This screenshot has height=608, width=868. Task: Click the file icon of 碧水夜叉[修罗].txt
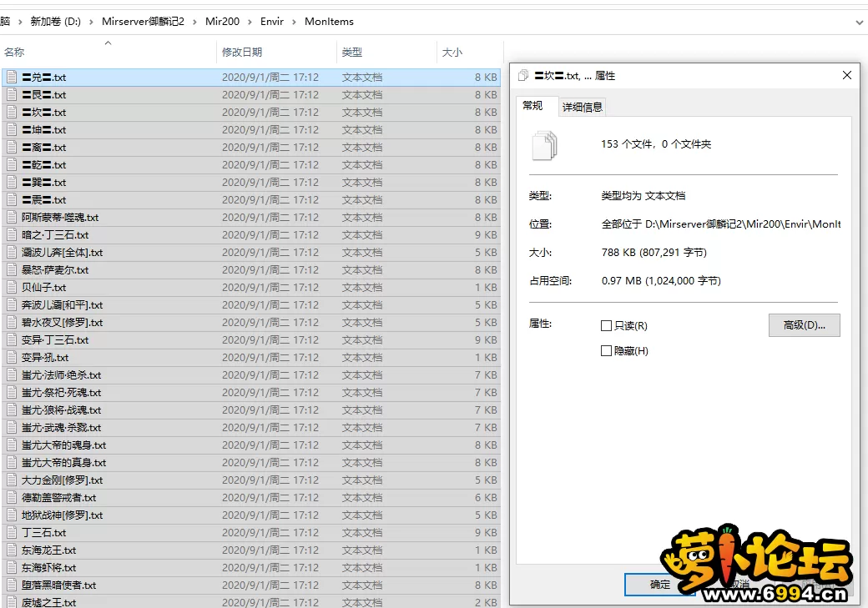click(x=12, y=323)
